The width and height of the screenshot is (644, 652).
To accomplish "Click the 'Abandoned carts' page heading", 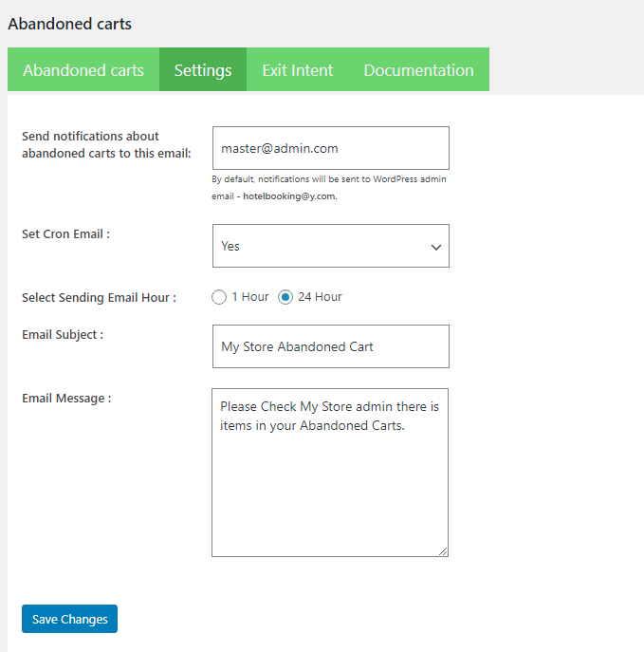I will pos(70,24).
